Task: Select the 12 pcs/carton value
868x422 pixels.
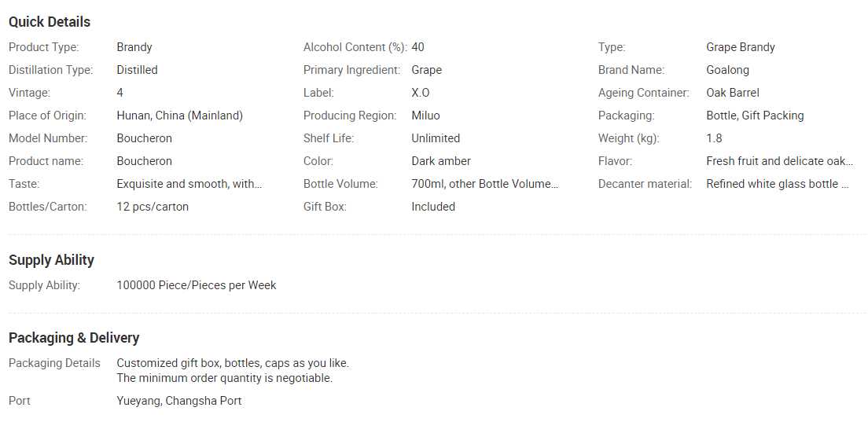Action: [x=153, y=207]
